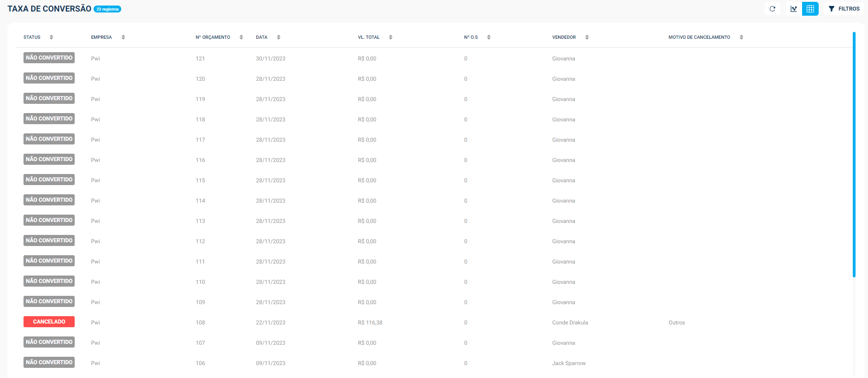Image resolution: width=868 pixels, height=378 pixels.
Task: Open the FILTROS filter button
Action: [x=844, y=9]
